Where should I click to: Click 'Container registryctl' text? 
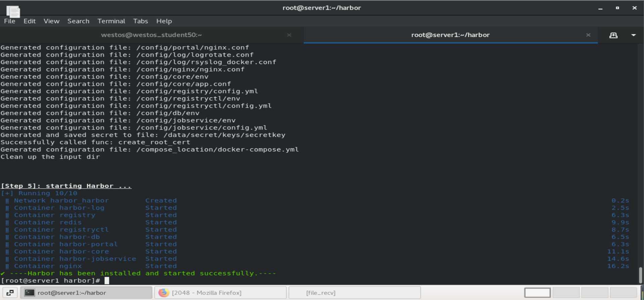pos(61,230)
